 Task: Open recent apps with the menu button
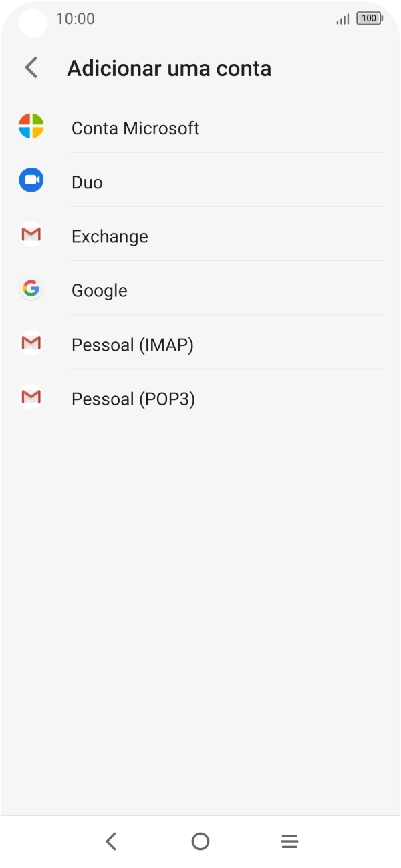(x=289, y=841)
